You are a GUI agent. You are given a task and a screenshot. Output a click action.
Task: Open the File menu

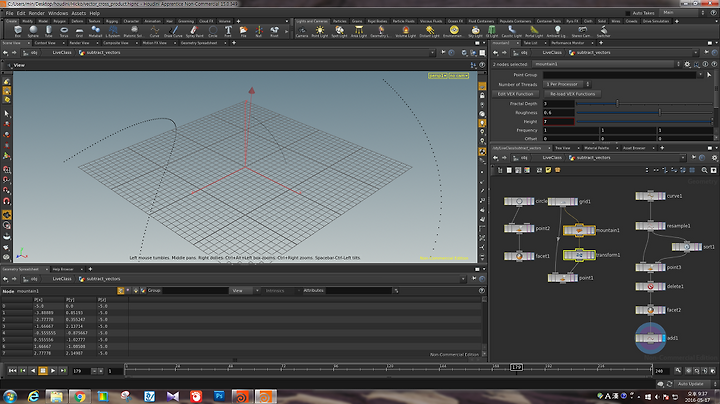tap(10, 13)
